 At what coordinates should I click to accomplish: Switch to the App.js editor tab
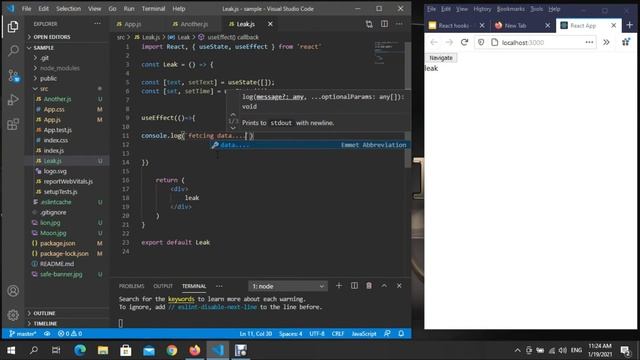[133, 24]
